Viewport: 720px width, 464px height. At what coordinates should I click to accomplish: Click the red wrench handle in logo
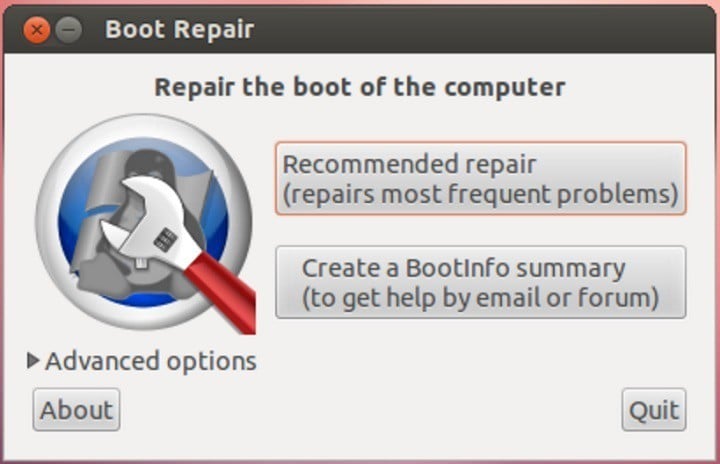pos(222,292)
